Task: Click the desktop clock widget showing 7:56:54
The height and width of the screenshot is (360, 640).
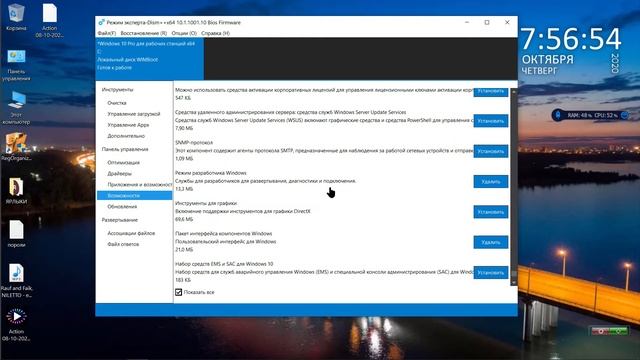Action: coord(571,51)
